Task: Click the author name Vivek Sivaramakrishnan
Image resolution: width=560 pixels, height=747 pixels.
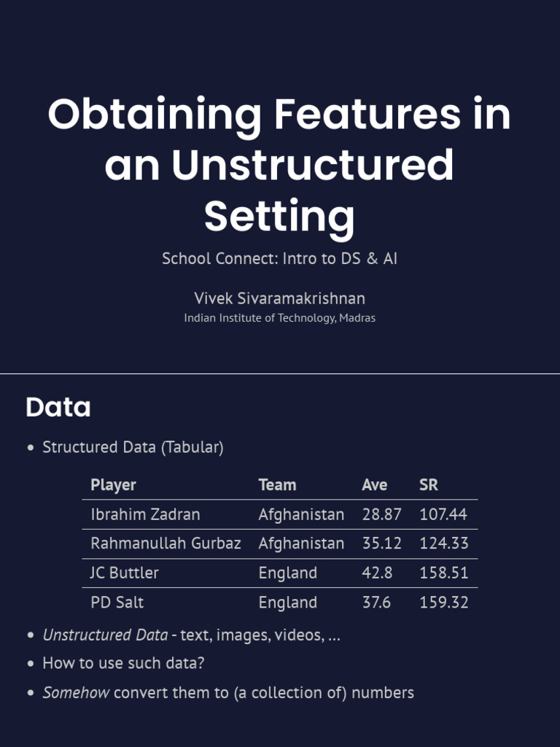Action: pyautogui.click(x=279, y=298)
